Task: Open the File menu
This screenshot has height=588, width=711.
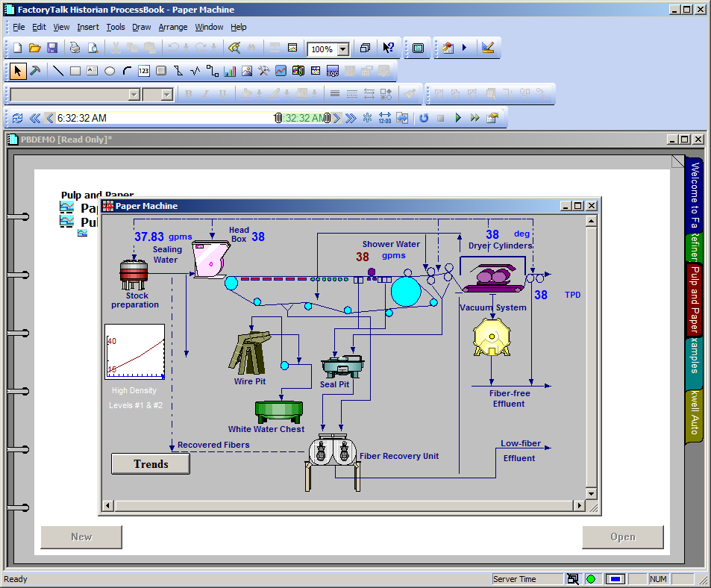Action: (19, 27)
